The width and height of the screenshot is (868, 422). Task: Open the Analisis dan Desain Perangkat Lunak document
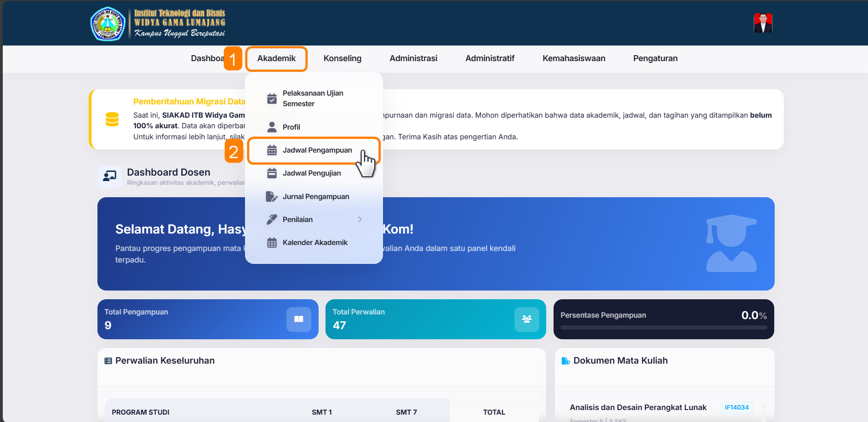(x=638, y=407)
